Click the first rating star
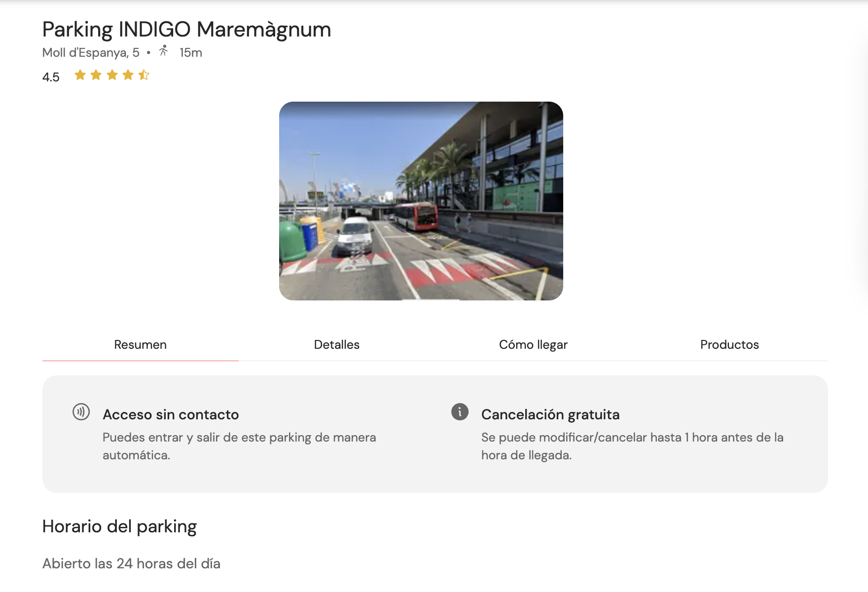Viewport: 868px width, 592px height. (80, 75)
